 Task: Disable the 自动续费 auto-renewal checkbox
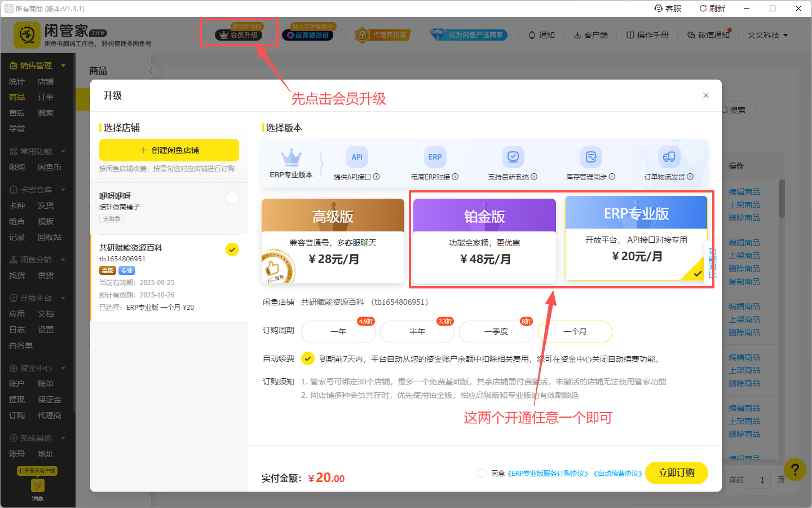(x=308, y=358)
